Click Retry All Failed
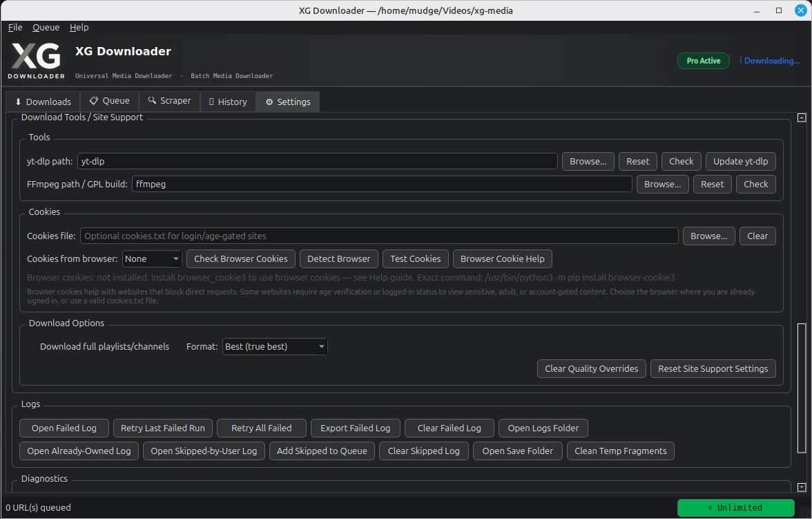Viewport: 812px width, 519px height. pyautogui.click(x=262, y=428)
